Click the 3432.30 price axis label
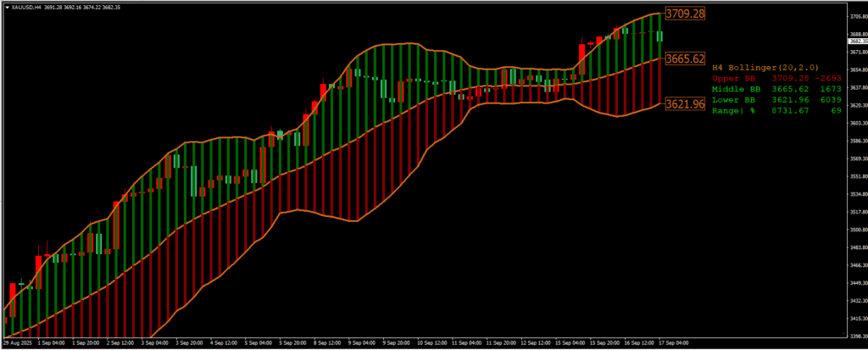The width and height of the screenshot is (868, 350). 858,300
